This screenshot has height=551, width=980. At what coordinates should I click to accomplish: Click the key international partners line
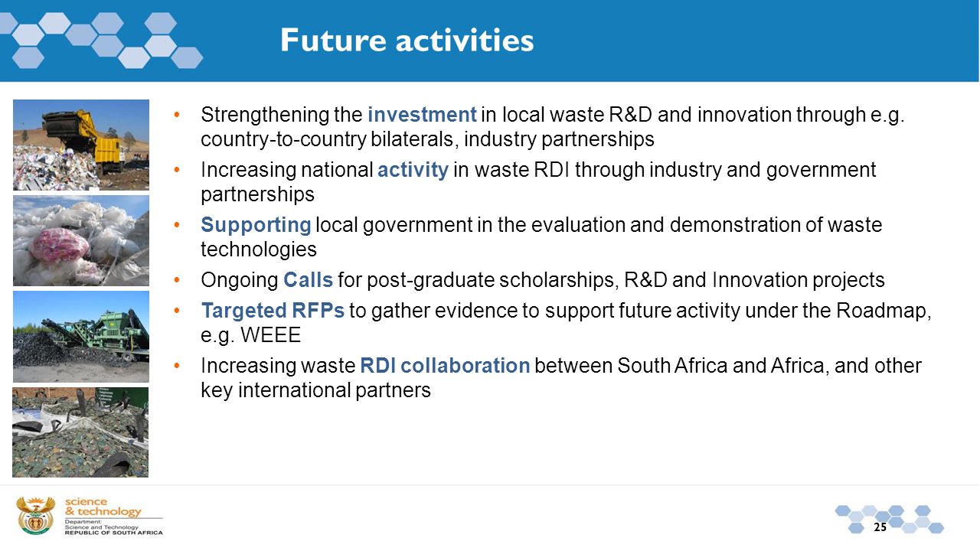(x=315, y=390)
